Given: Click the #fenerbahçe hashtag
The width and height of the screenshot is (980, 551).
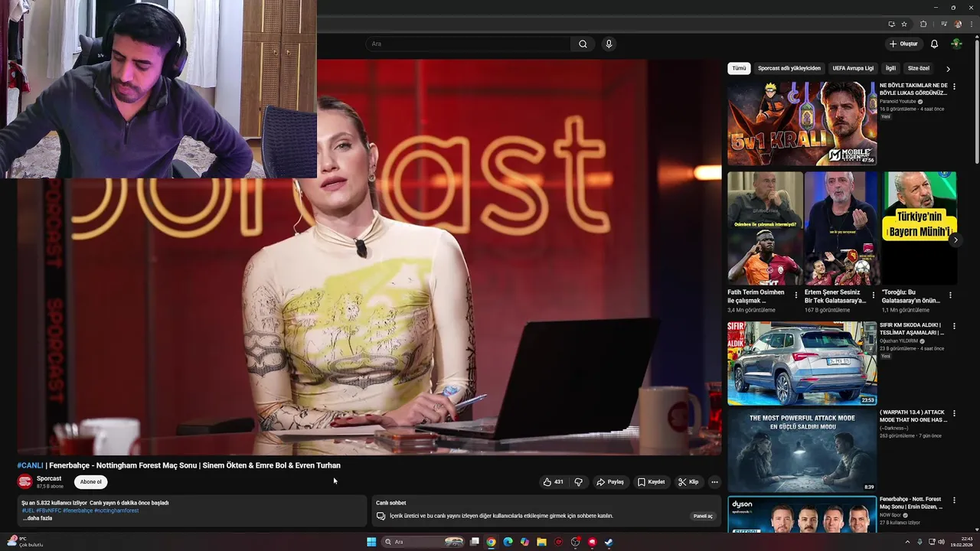Looking at the screenshot, I should pyautogui.click(x=77, y=510).
